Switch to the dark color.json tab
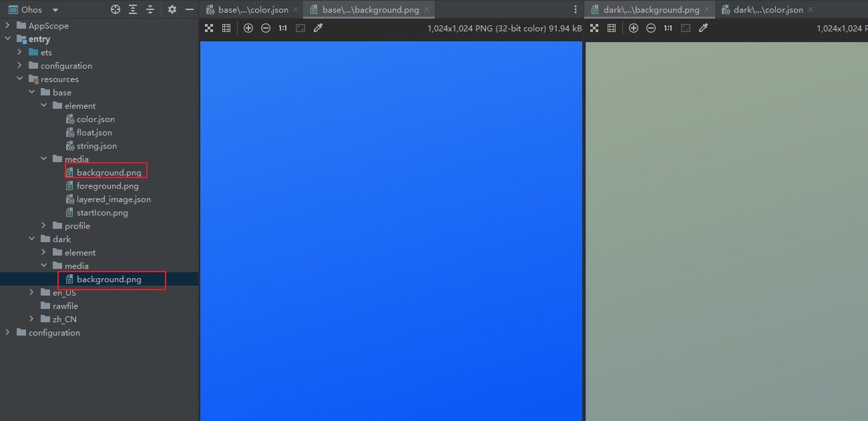Image resolution: width=868 pixels, height=421 pixels. 768,10
